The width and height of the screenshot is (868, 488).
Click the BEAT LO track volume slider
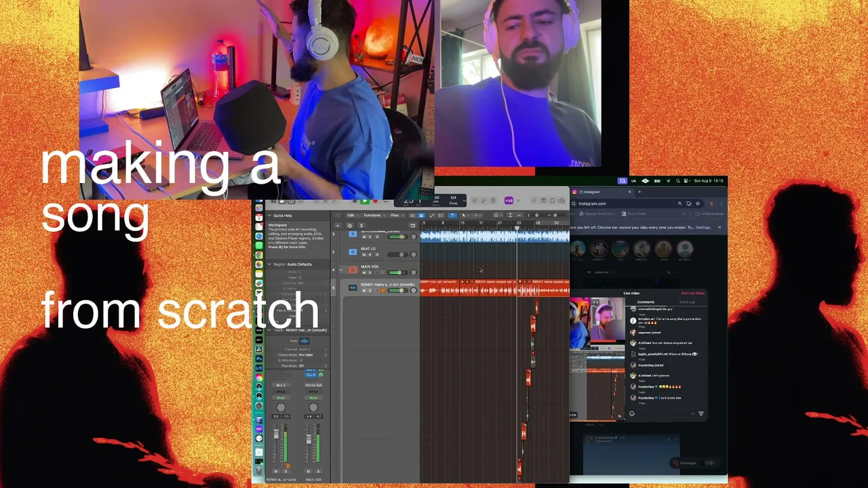[x=397, y=254]
